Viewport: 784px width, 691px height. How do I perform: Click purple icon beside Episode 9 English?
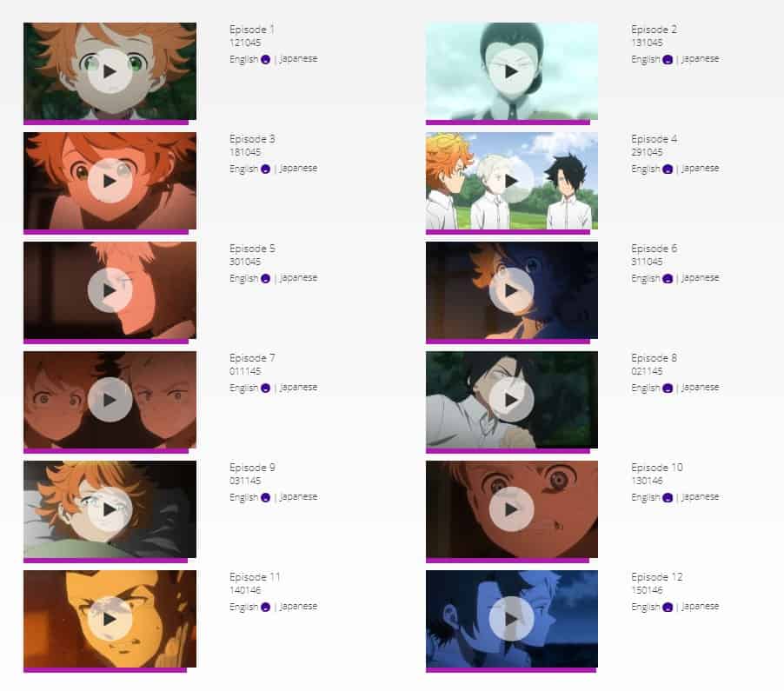pos(265,497)
